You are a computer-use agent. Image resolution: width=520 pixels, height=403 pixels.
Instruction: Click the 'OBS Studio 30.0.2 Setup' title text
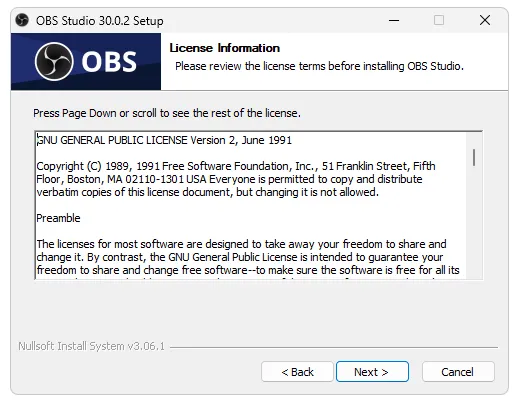[x=100, y=21]
